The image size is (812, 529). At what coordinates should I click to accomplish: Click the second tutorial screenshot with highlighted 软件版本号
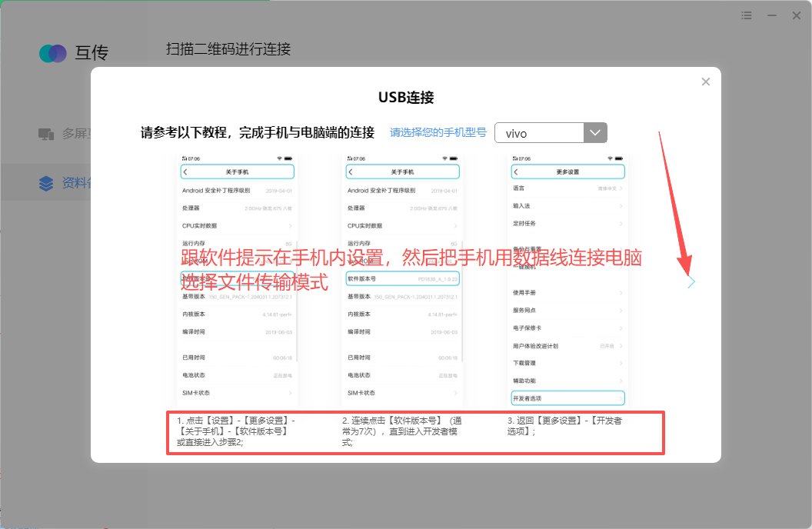[402, 280]
